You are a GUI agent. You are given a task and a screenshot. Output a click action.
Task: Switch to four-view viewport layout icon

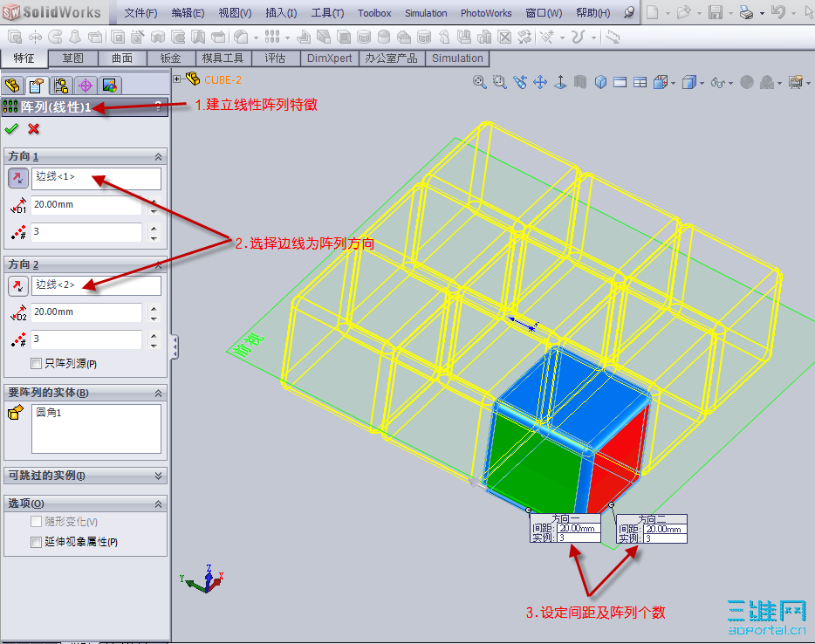click(640, 82)
